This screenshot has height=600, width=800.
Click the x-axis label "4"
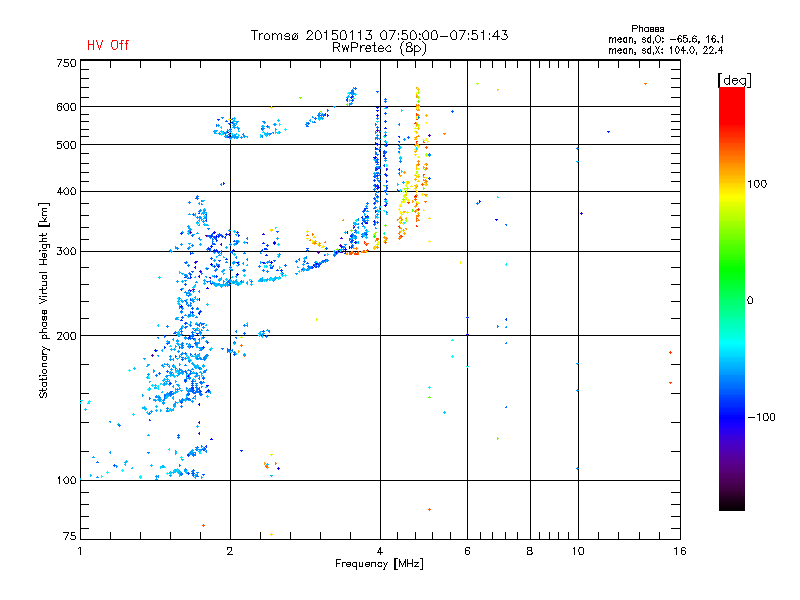click(380, 551)
